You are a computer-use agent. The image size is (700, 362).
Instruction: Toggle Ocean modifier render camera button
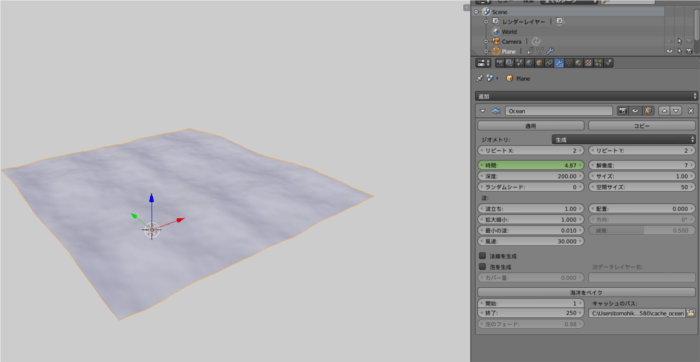[x=623, y=111]
